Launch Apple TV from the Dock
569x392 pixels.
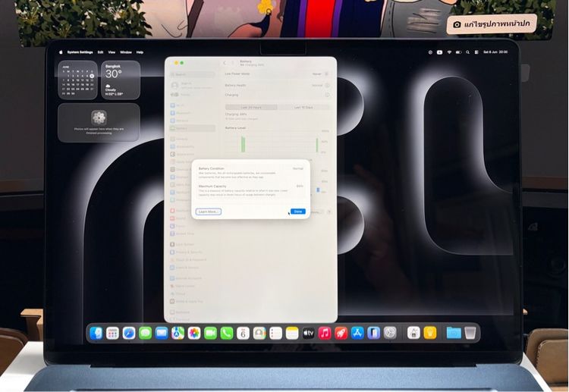[309, 333]
